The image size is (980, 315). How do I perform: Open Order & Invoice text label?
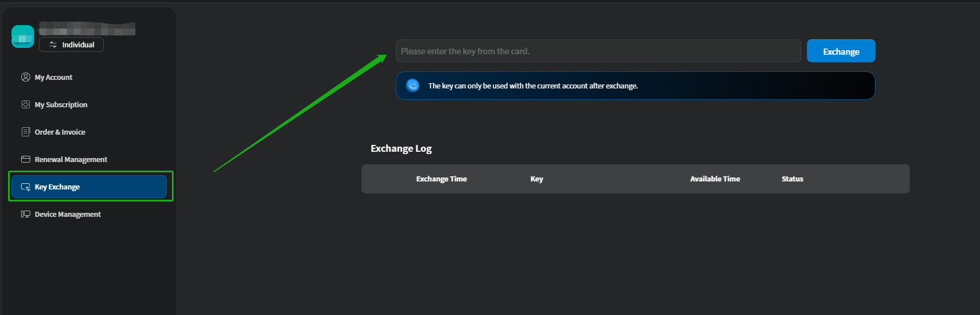(x=60, y=132)
